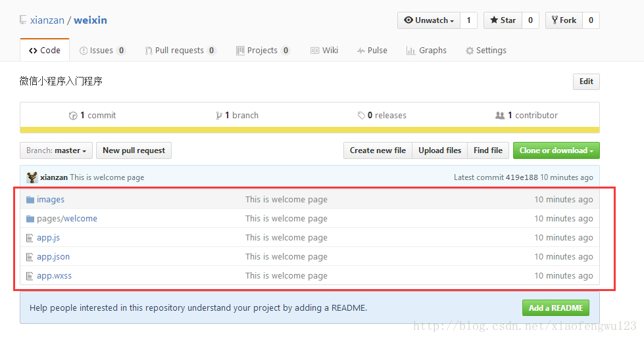Image resolution: width=644 pixels, height=339 pixels.
Task: Click the yellow language color bar
Action: pos(310,130)
